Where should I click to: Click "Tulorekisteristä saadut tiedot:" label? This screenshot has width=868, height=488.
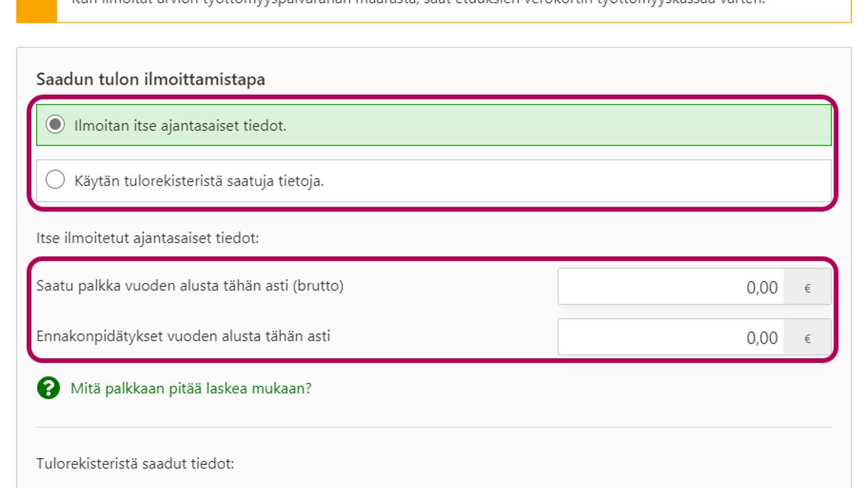pos(135,464)
